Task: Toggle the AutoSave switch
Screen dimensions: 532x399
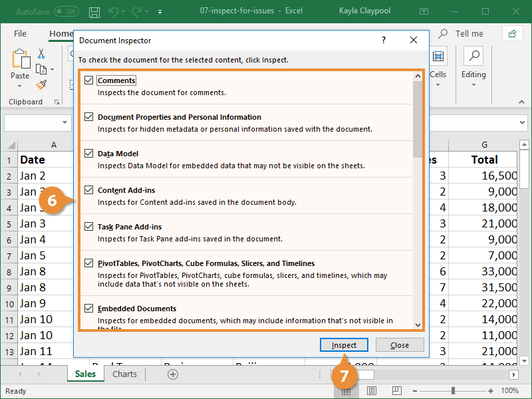Action: pos(66,12)
